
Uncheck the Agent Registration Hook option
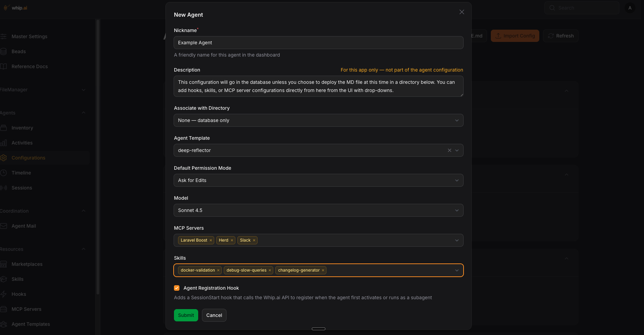177,288
